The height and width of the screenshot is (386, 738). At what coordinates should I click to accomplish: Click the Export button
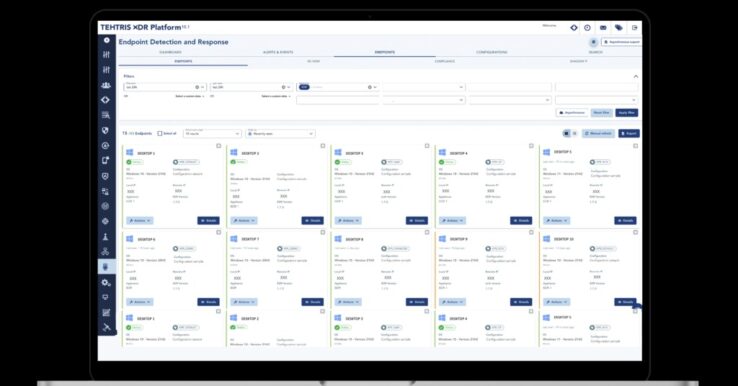point(629,134)
